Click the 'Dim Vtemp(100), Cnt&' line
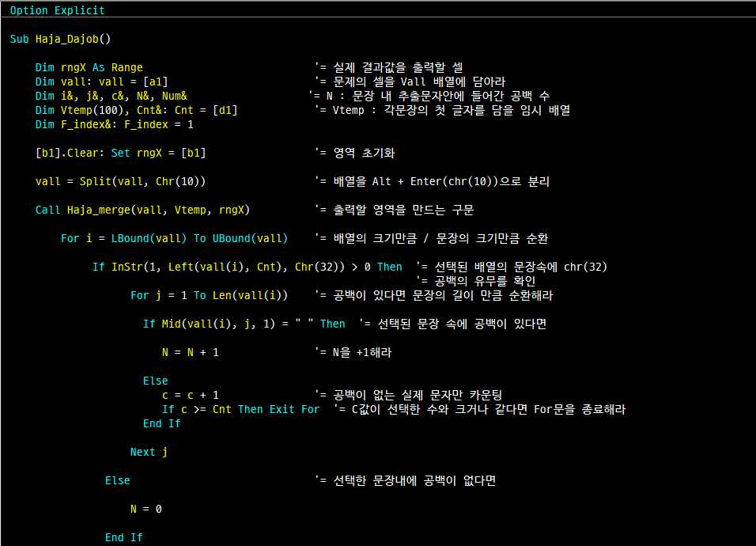Viewport: 756px width, 546px height. point(137,111)
